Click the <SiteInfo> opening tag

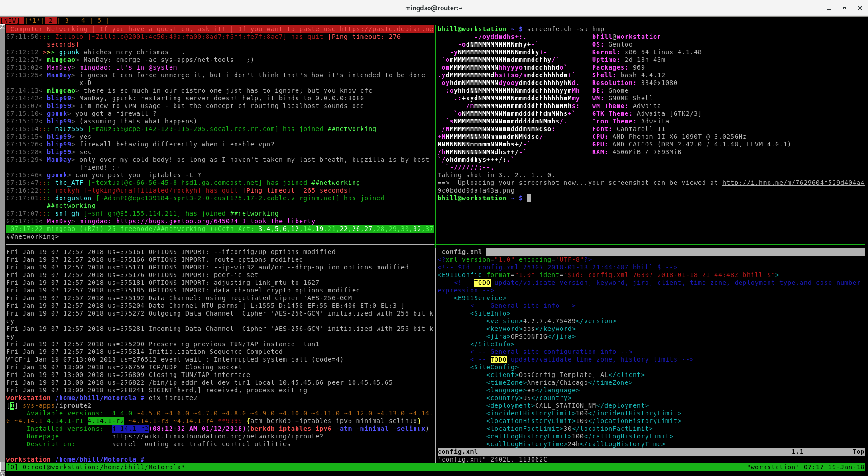coord(490,313)
